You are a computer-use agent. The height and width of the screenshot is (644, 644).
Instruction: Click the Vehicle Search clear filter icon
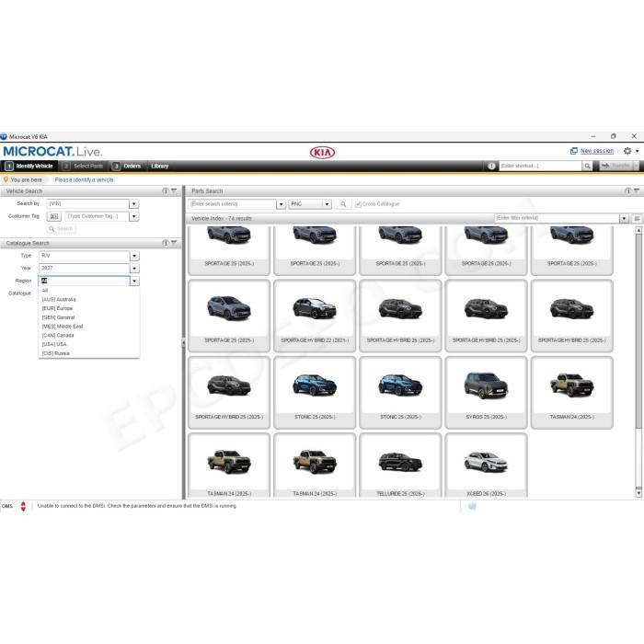pyautogui.click(x=174, y=191)
